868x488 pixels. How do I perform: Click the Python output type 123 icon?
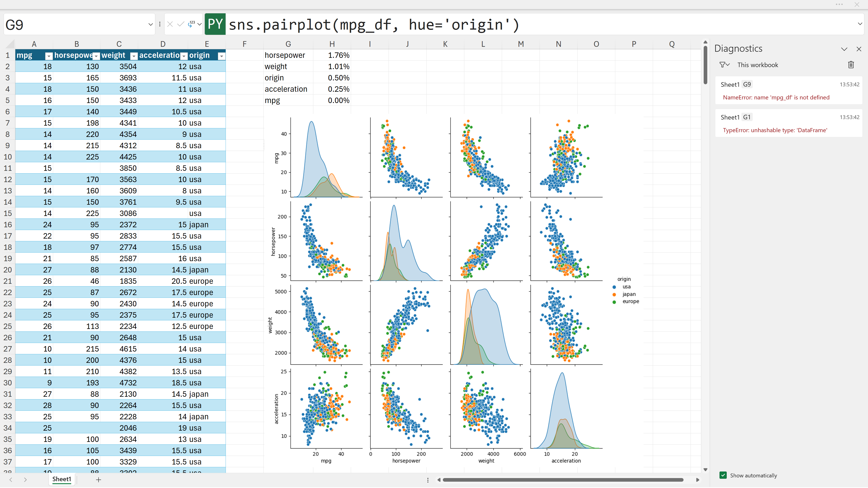[x=191, y=24]
